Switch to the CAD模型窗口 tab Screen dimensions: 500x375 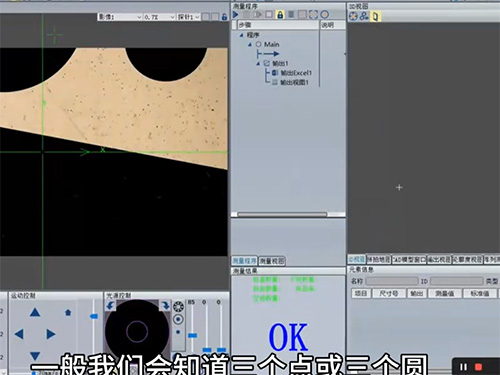pyautogui.click(x=409, y=259)
